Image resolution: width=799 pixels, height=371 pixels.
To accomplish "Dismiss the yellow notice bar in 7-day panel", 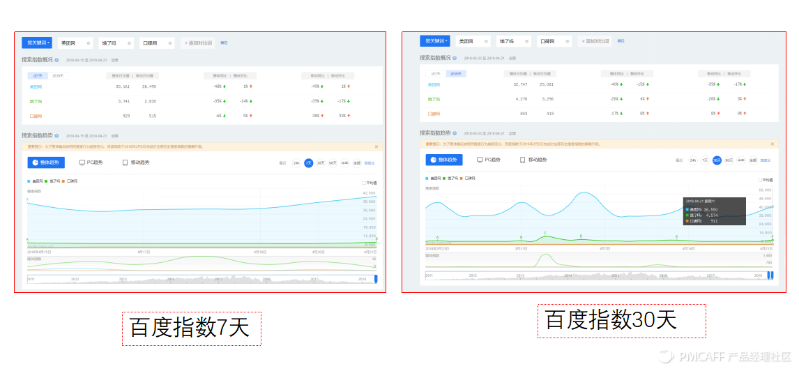I will [x=376, y=146].
